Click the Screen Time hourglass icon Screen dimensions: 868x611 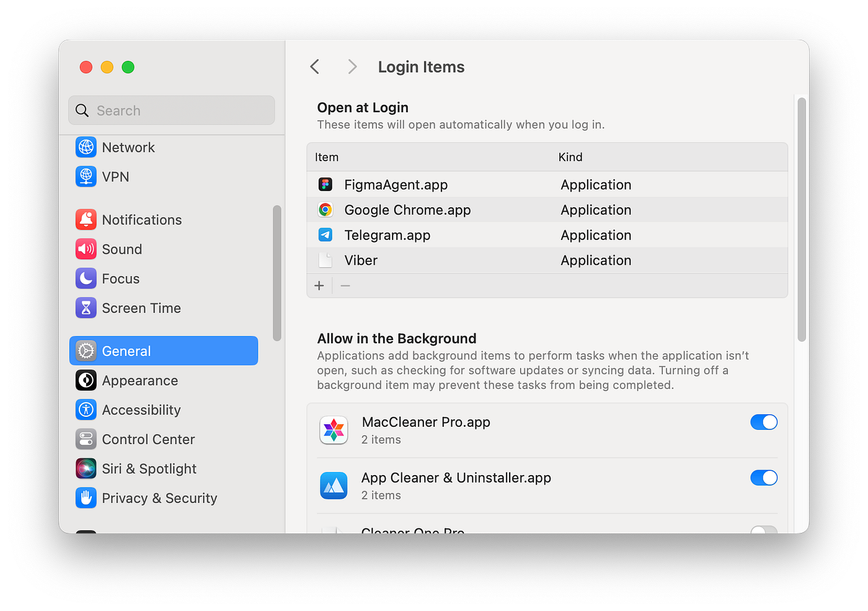click(86, 308)
